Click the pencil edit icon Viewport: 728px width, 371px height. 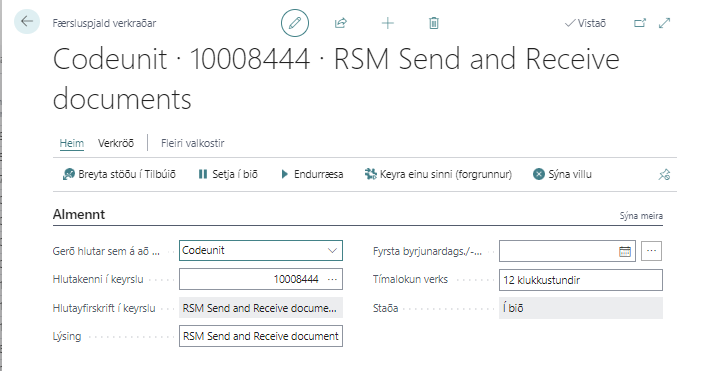click(x=295, y=23)
